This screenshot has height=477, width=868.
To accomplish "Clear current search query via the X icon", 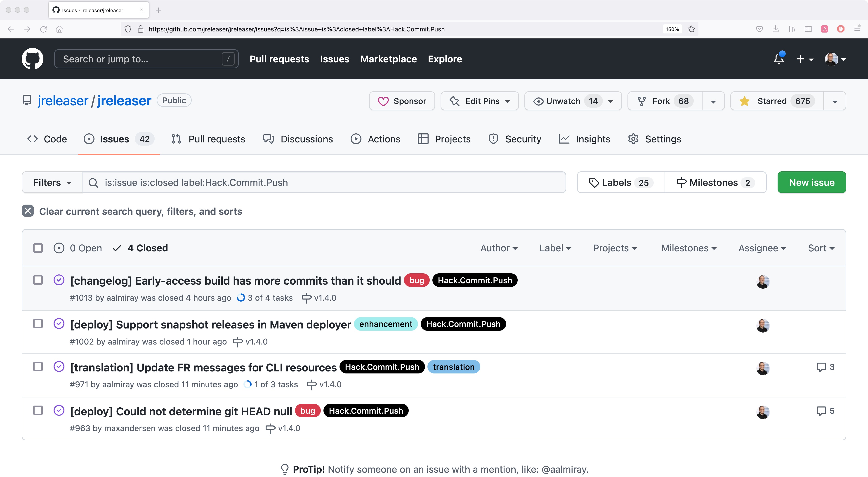I will pos(28,211).
